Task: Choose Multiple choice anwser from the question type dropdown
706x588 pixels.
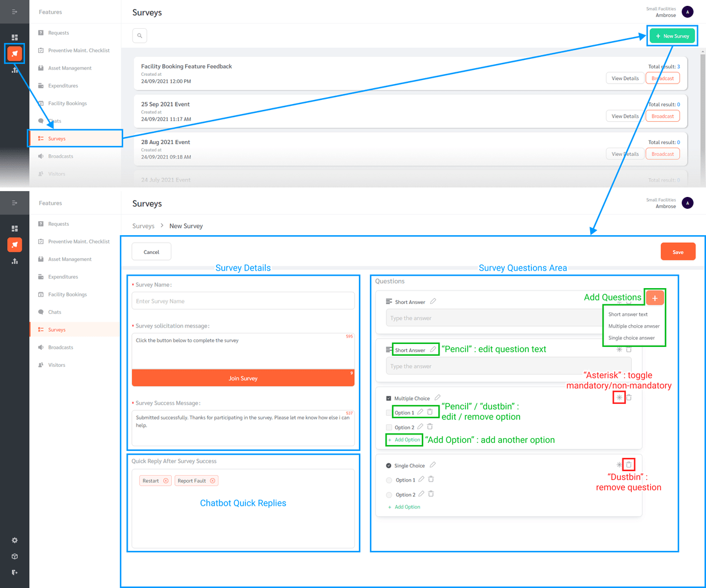Action: pyautogui.click(x=634, y=326)
